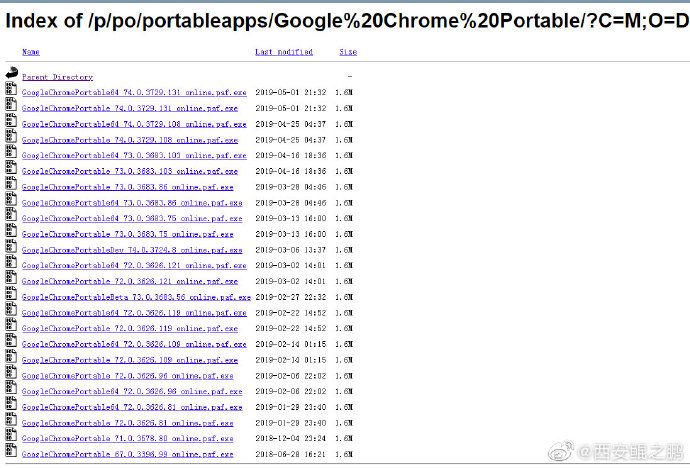Click file icon for GoogleChromePortable_73.0.3683.103
Viewport: 690px width, 468px height.
pos(11,167)
